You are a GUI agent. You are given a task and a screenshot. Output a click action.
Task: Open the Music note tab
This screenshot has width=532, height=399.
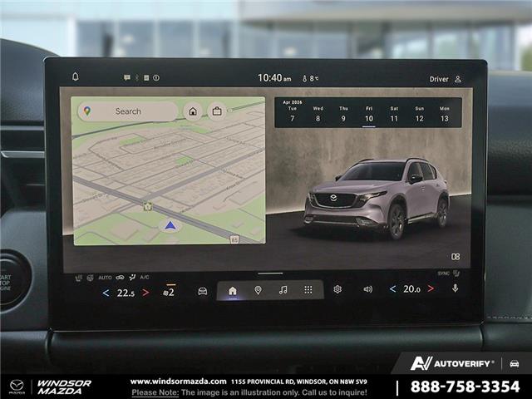click(x=283, y=290)
